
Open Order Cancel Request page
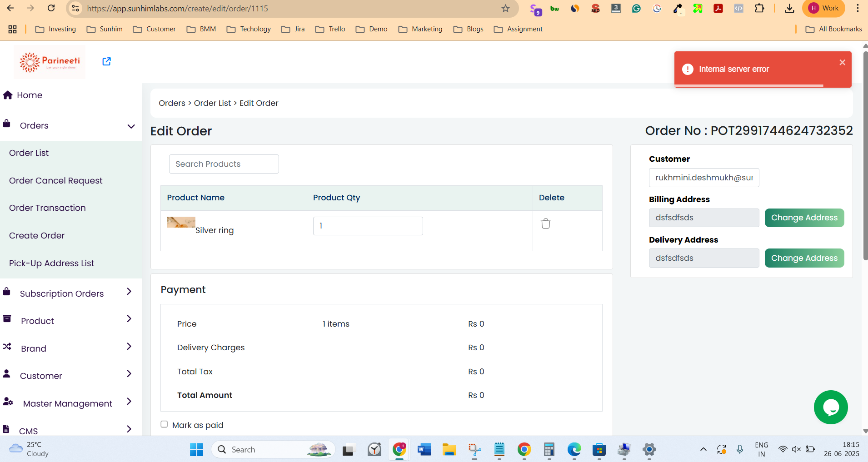click(x=56, y=181)
